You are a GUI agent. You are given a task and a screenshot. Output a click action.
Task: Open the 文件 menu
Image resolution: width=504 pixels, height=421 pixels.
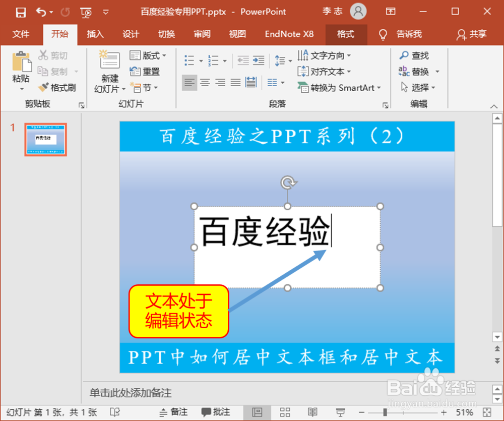21,34
